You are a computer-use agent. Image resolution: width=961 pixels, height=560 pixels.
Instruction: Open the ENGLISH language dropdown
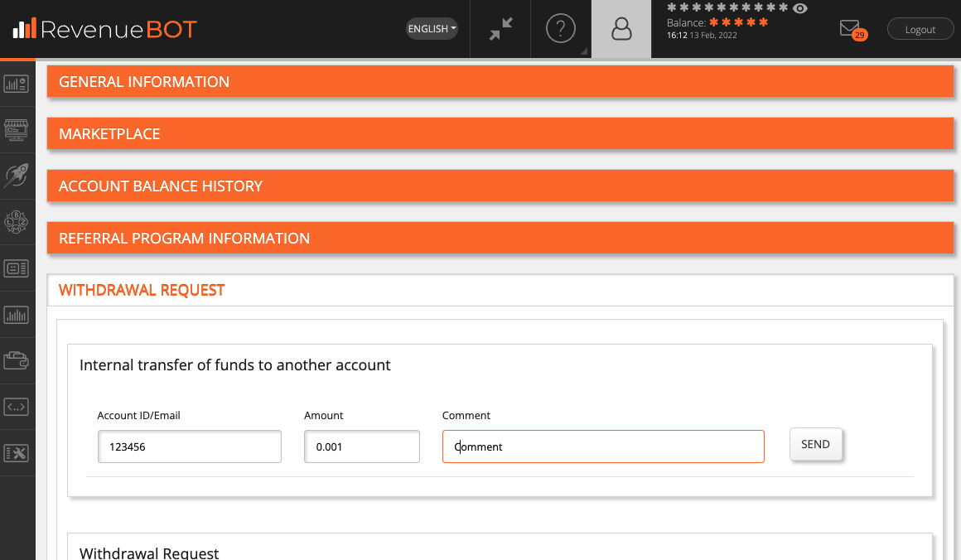[432, 29]
